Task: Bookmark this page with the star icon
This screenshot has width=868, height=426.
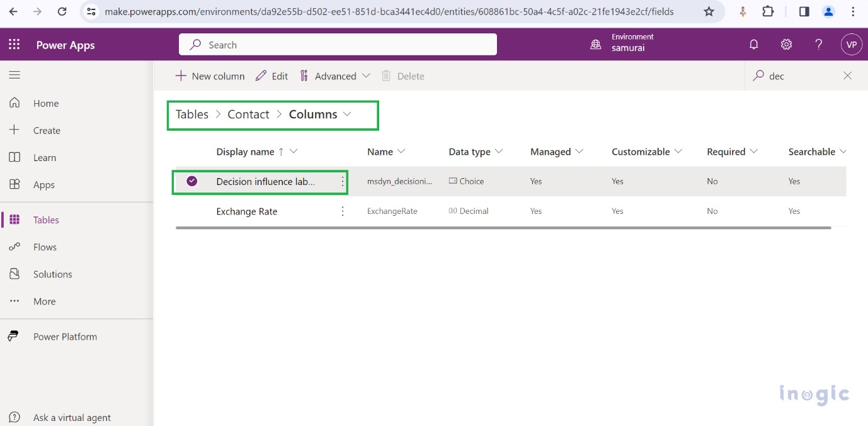Action: [x=709, y=11]
